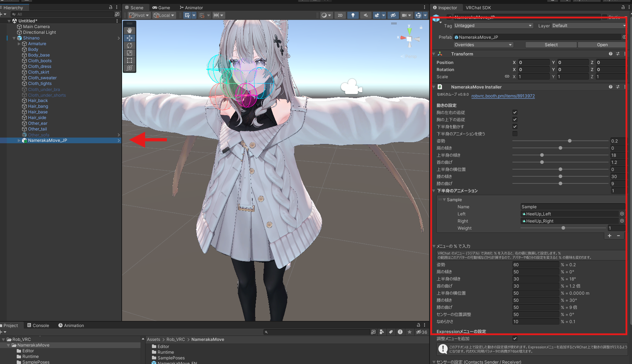Image resolution: width=632 pixels, height=364 pixels.
Task: Open NamerakaMove Installer preset icon
Action: point(618,87)
